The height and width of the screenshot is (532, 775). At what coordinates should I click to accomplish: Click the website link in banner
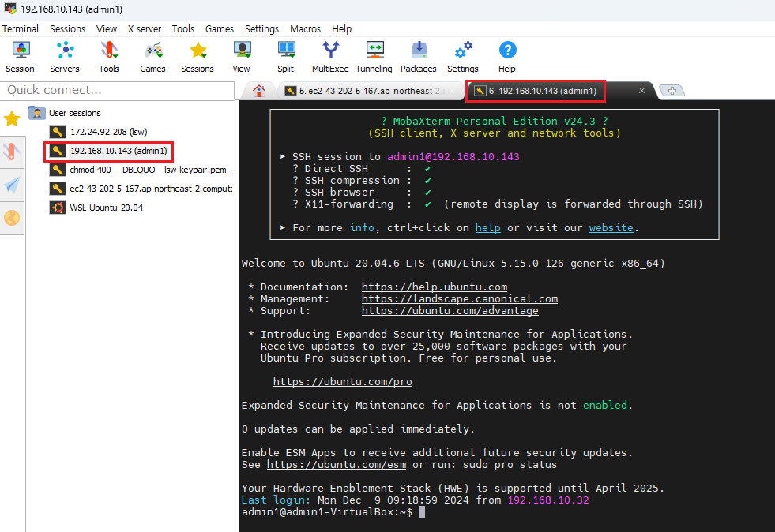coord(611,227)
